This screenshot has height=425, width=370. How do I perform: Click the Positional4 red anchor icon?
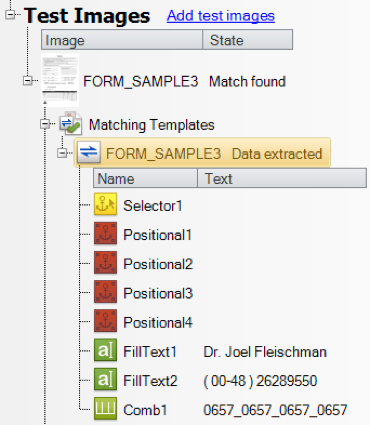coord(105,321)
